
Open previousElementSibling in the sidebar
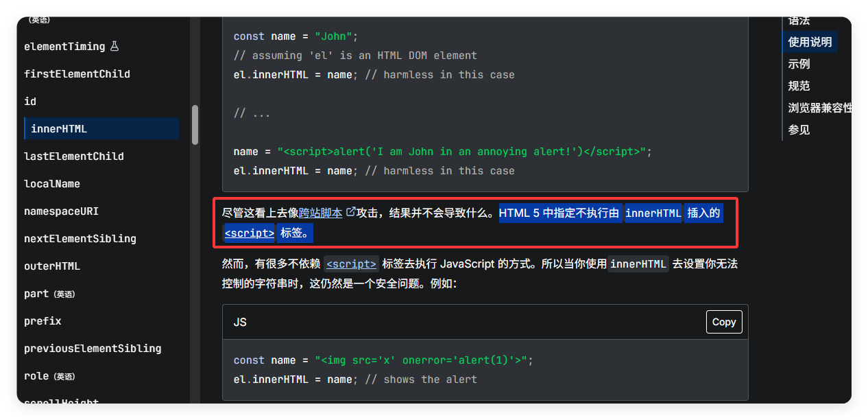[93, 349]
